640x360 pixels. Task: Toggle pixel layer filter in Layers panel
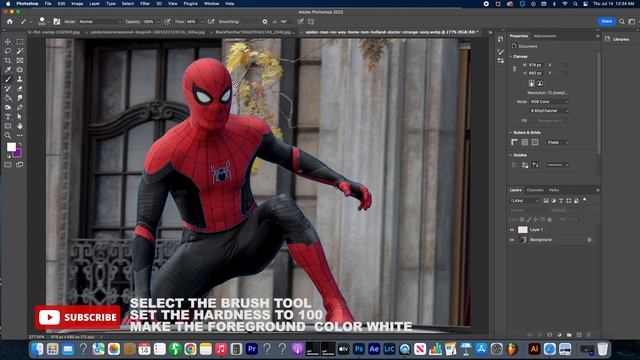click(x=546, y=201)
